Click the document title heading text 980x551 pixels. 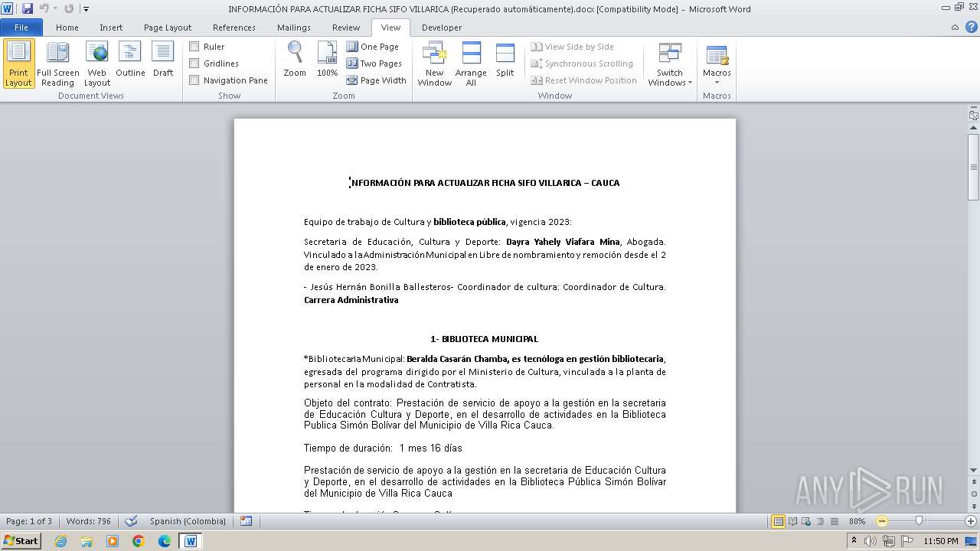[x=485, y=183]
